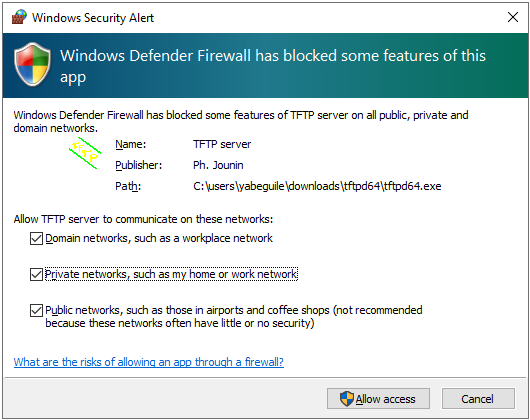Click the UAC shield icon on Allow access

(347, 399)
